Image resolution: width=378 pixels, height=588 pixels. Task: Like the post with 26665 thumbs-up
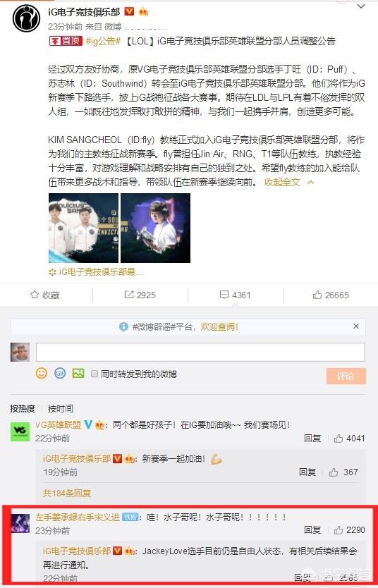(x=331, y=295)
